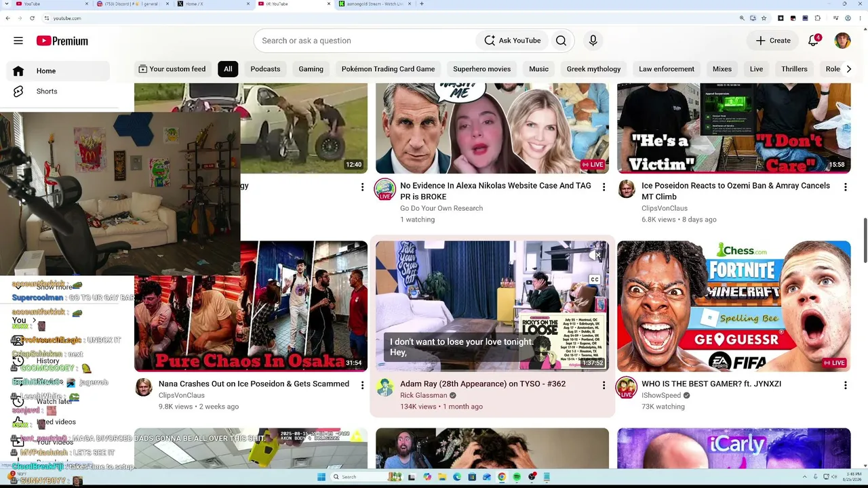Open more options for No Evidence In Alexa Nikolas

point(604,187)
